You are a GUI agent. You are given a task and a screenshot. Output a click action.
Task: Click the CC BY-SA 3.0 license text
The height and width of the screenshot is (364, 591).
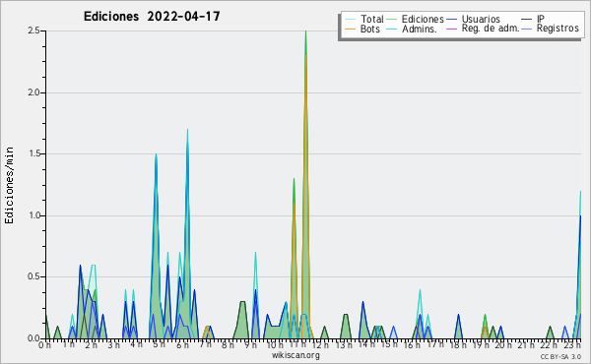560,356
